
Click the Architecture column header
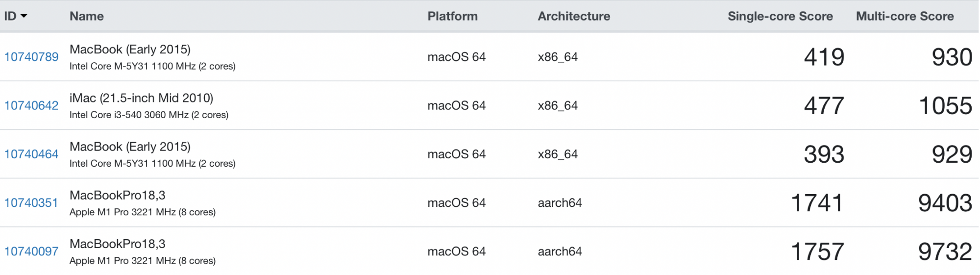[x=574, y=16]
